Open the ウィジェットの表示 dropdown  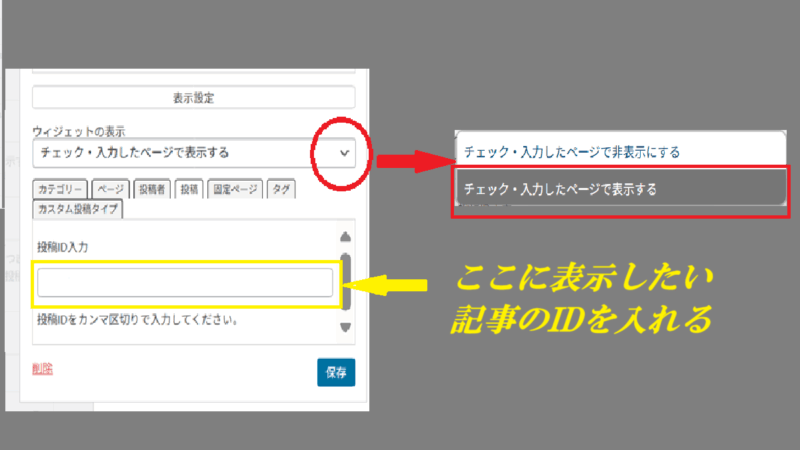coord(193,153)
